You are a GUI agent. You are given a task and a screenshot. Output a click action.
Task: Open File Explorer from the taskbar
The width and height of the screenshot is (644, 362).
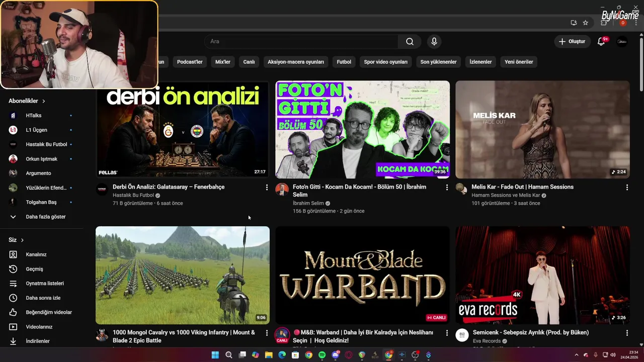pos(269,355)
